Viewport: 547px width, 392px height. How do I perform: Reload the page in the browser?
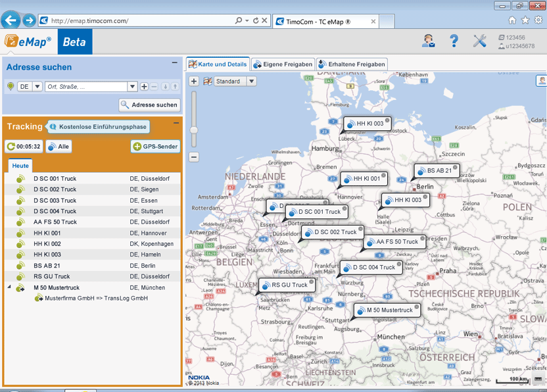pos(256,20)
